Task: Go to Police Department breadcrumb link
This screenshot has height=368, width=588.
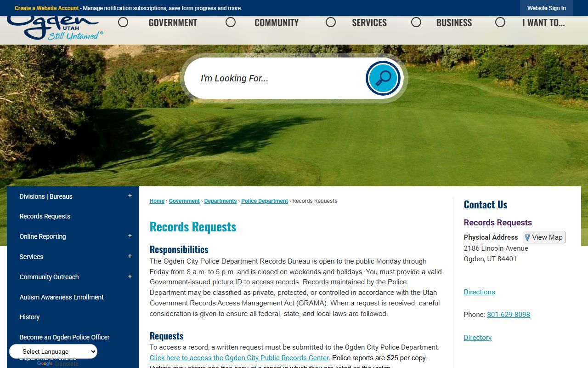Action: [x=265, y=201]
